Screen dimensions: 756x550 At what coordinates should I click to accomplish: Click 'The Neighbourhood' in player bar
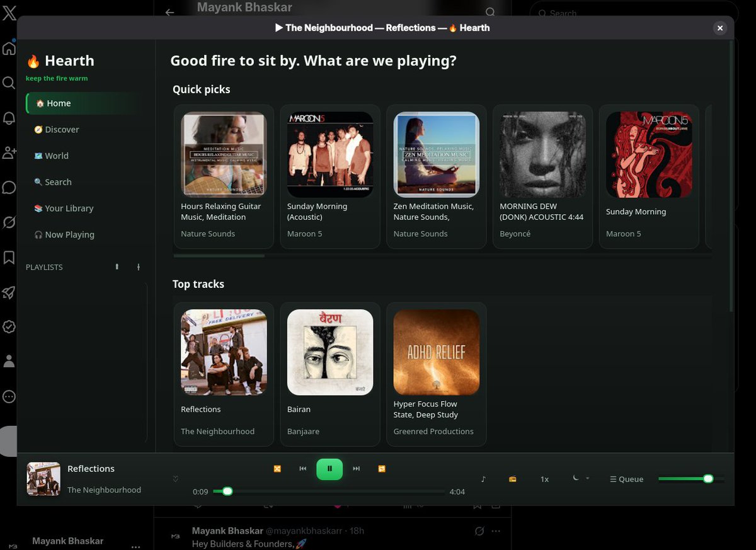(104, 490)
